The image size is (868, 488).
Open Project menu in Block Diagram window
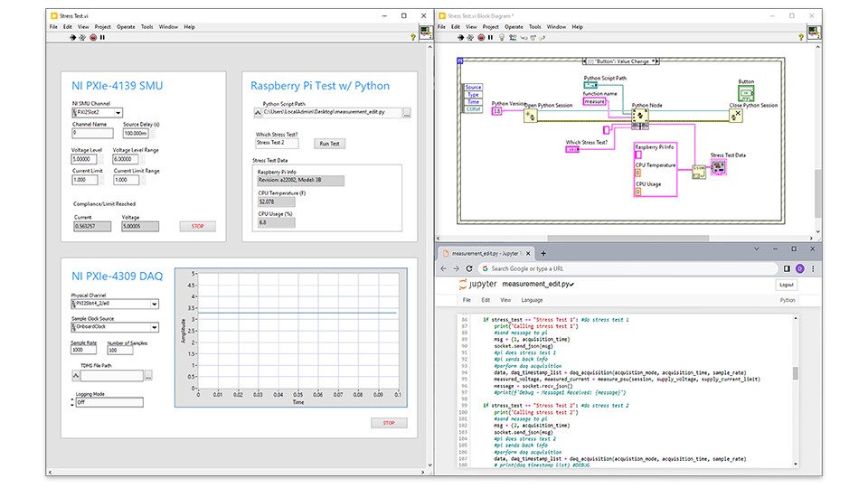coord(490,26)
